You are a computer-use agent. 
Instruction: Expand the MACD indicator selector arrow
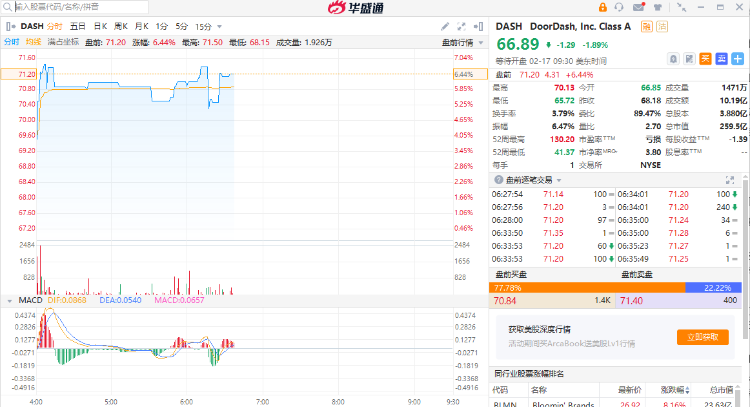(x=9, y=300)
